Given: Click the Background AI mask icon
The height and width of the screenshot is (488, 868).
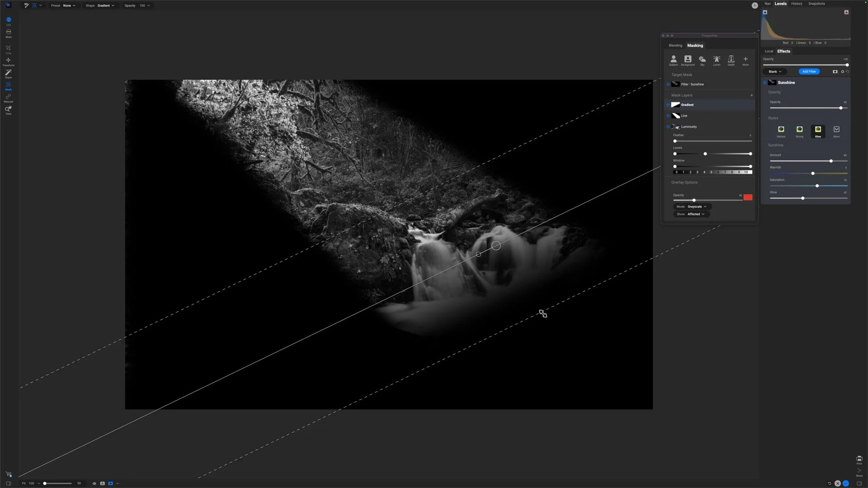Looking at the screenshot, I should coord(688,60).
